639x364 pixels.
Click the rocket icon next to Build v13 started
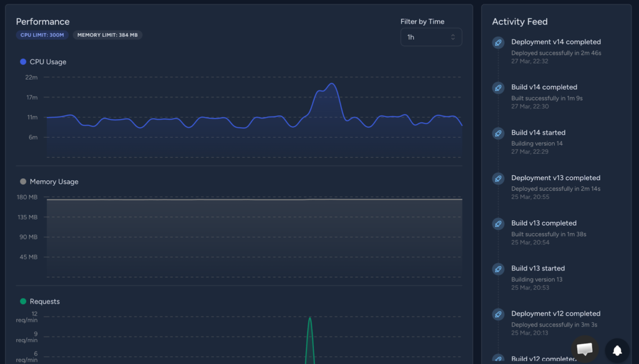(497, 269)
